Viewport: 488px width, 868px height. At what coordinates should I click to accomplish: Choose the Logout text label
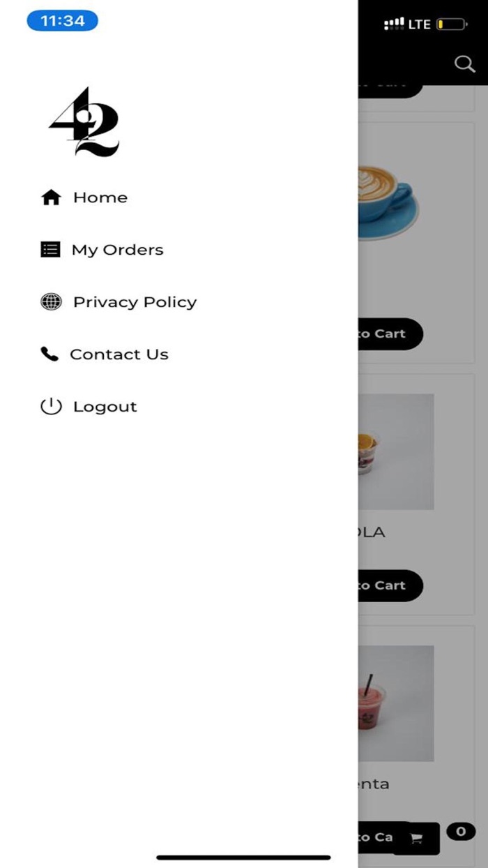coord(105,407)
